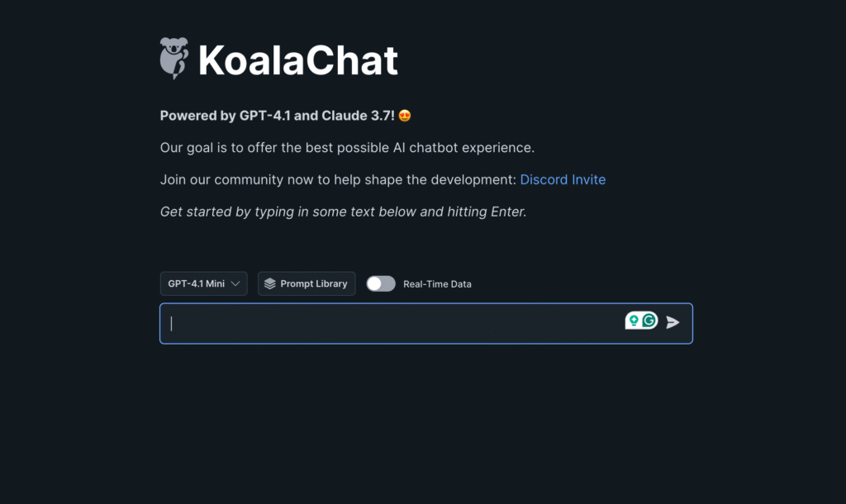Open the GPT-4.1 Mini model dropdown
The height and width of the screenshot is (504, 846).
tap(203, 284)
